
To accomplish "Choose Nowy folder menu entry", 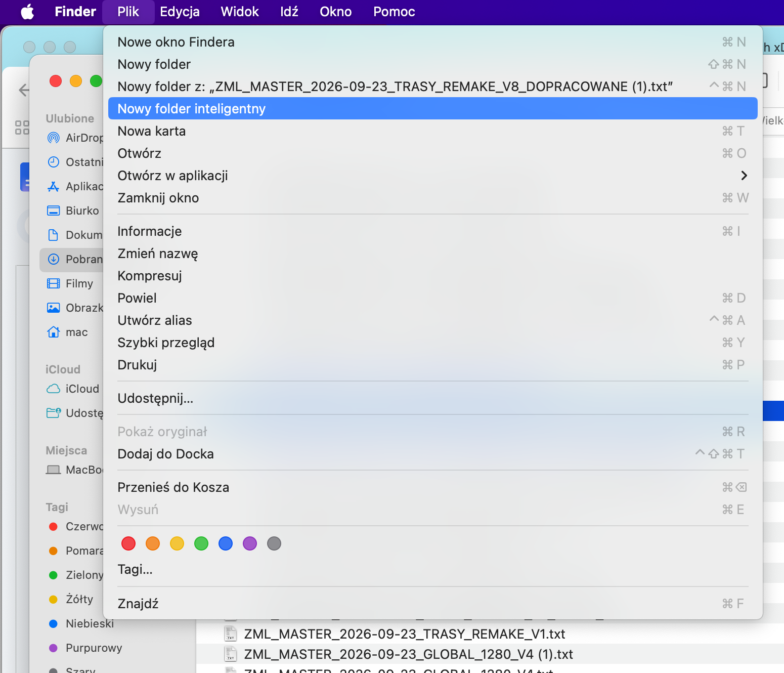I will (432, 64).
